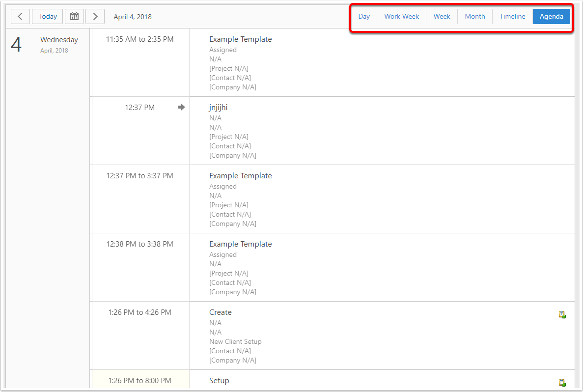Viewport: 583px width, 392px height.
Task: Open Example Template at 12:38 PM
Action: tap(241, 244)
